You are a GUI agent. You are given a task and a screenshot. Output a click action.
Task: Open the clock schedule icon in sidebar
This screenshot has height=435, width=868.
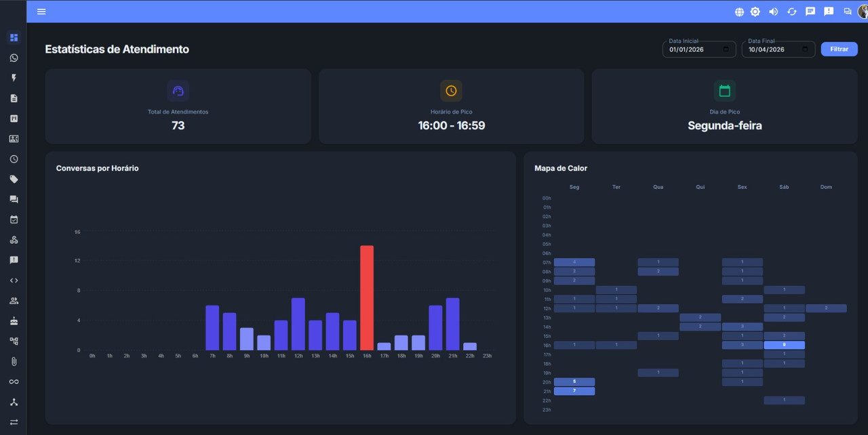tap(14, 159)
